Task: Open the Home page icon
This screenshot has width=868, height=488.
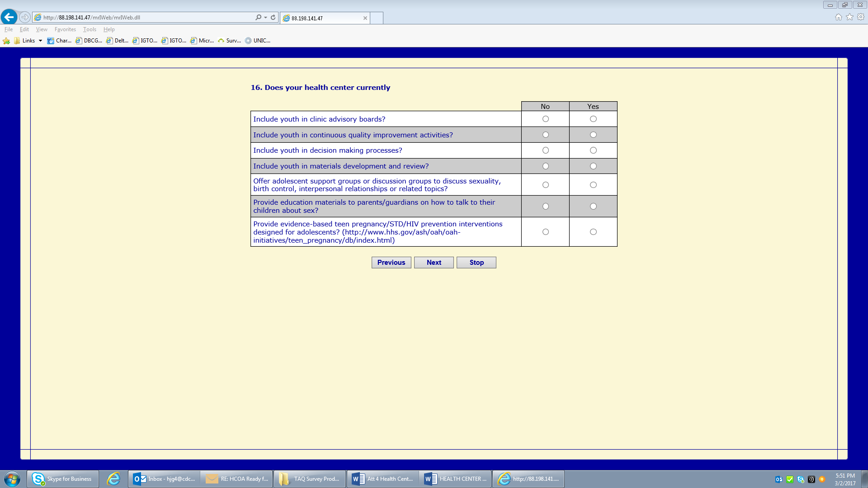Action: pos(838,17)
